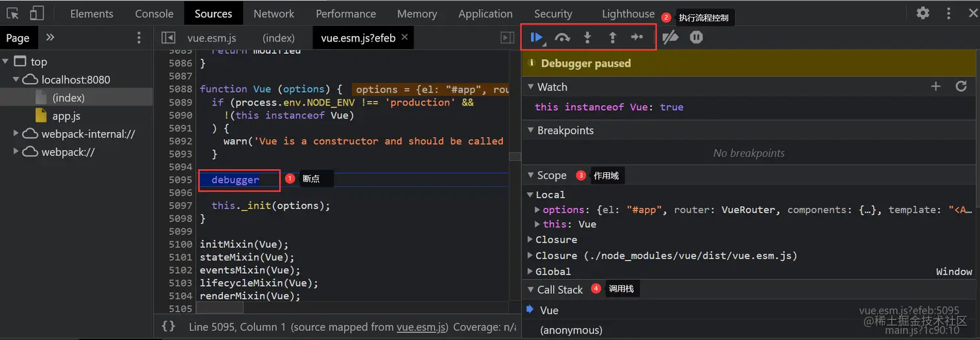Open the vue.esm.js source mapped link

(x=421, y=327)
